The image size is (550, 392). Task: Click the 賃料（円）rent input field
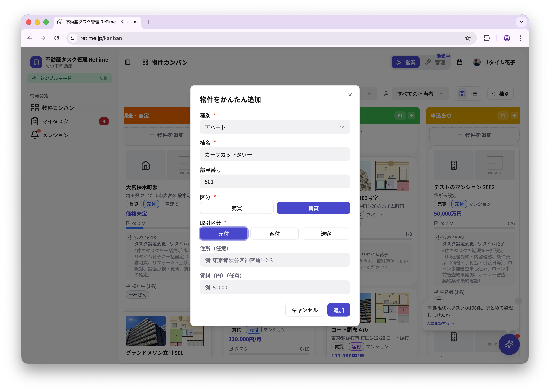click(275, 287)
